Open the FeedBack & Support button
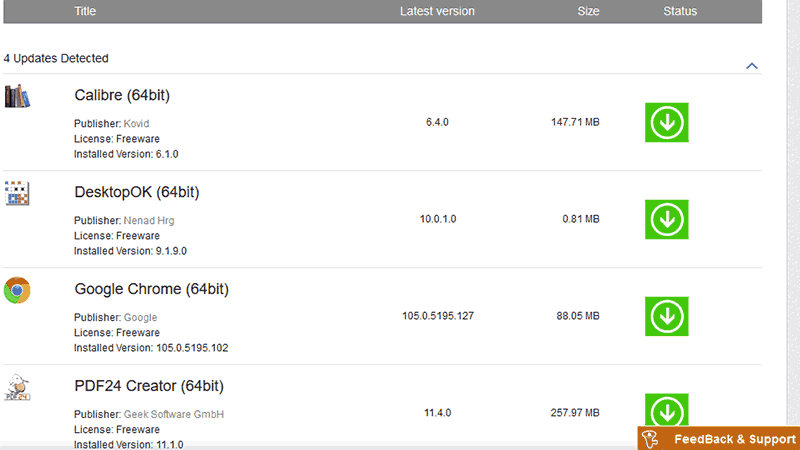This screenshot has width=800, height=450. (719, 439)
